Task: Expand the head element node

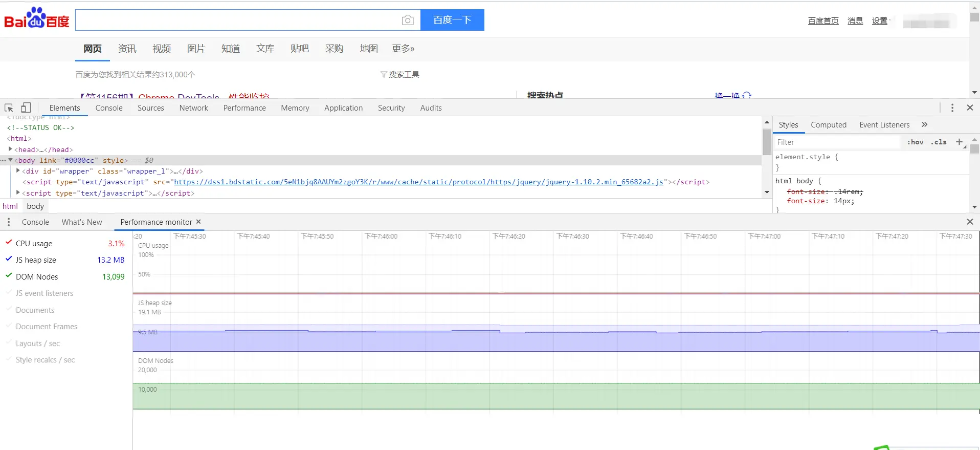Action: point(10,149)
